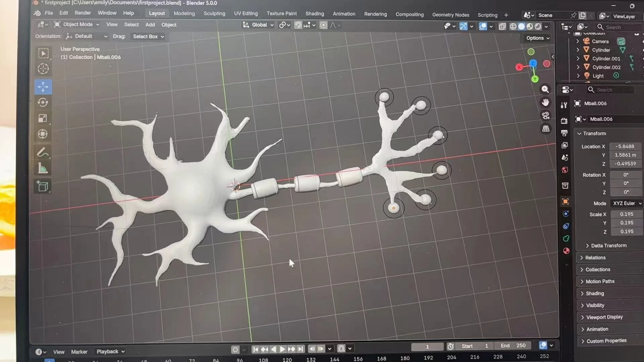This screenshot has width=644, height=362.
Task: Jump to the last frame button
Action: pos(301,349)
